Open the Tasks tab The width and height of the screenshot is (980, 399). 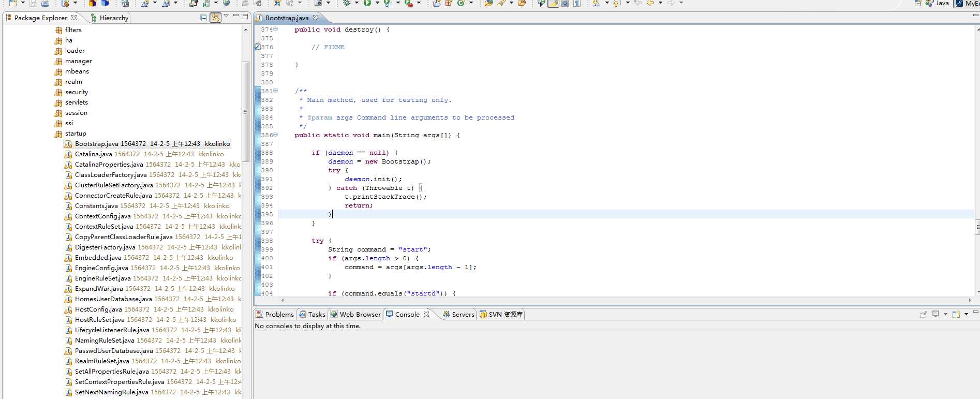[x=312, y=314]
